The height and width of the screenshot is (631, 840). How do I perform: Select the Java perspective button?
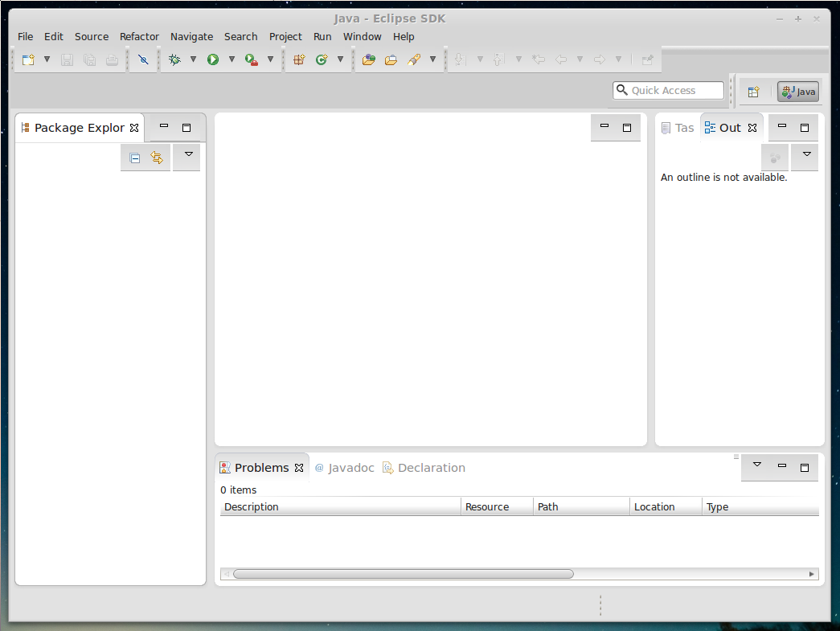coord(798,92)
